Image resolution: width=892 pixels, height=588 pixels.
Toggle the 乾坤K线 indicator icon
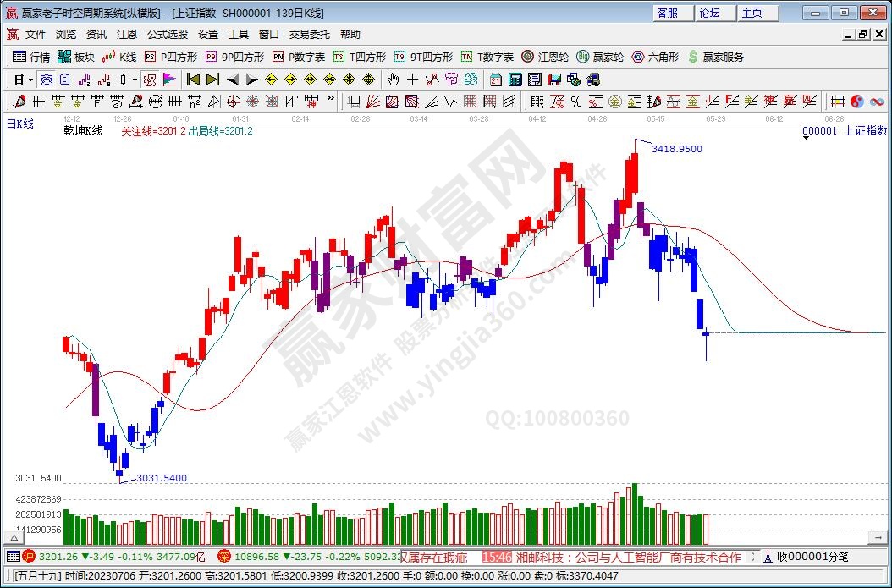click(x=150, y=80)
